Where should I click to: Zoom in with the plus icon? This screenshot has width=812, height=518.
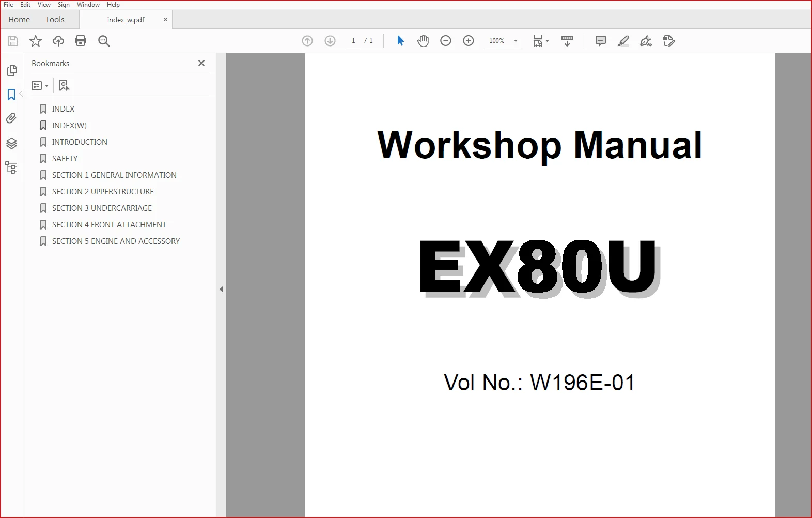[x=469, y=41]
